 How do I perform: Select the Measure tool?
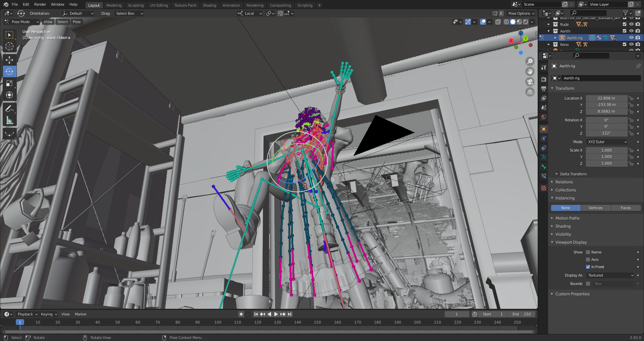tap(9, 120)
